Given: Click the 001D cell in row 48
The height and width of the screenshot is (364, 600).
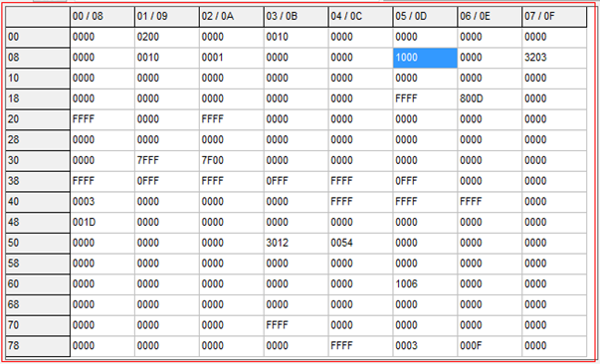Looking at the screenshot, I should (102, 223).
